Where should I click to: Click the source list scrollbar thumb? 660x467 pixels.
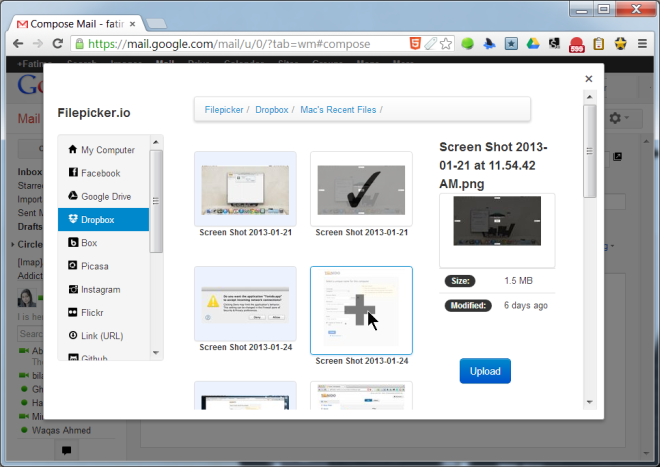pyautogui.click(x=156, y=201)
